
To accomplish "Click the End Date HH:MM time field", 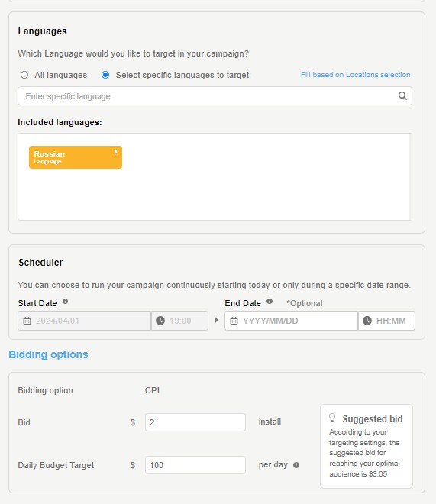I will pos(386,321).
